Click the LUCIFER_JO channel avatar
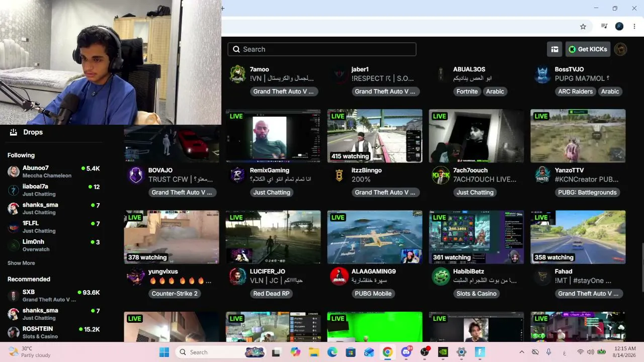The image size is (644, 362). [x=237, y=276]
